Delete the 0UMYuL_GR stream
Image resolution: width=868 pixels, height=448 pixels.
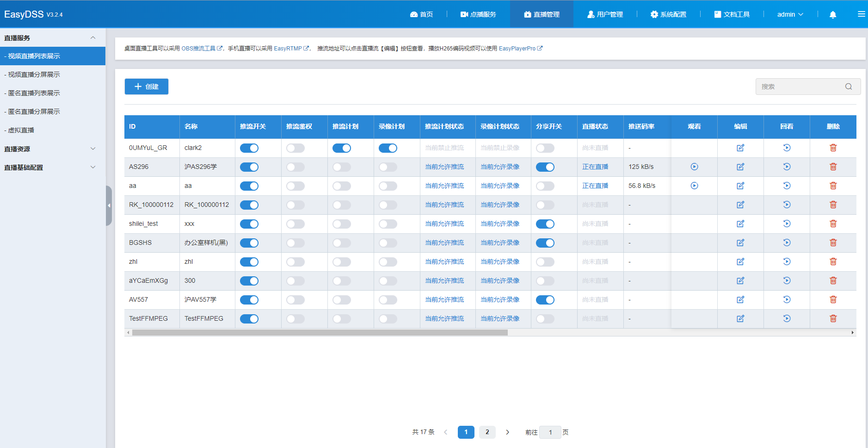833,148
